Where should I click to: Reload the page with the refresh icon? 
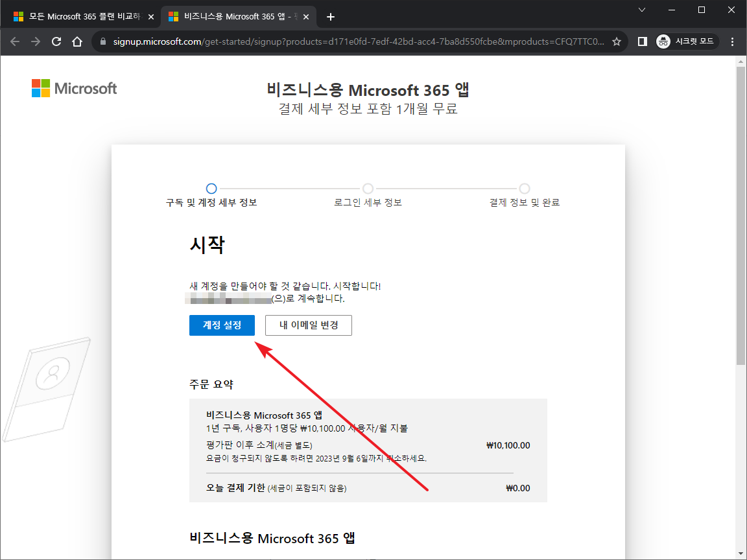tap(56, 41)
